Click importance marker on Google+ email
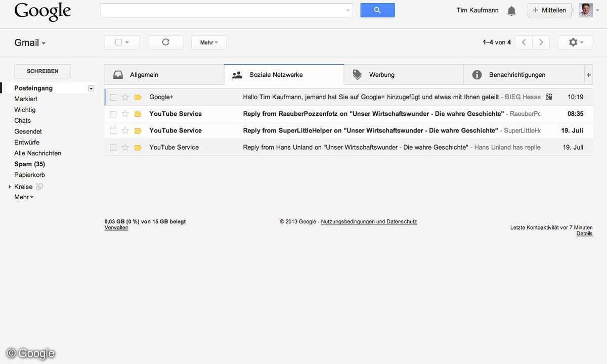The width and height of the screenshot is (607, 364). [138, 97]
